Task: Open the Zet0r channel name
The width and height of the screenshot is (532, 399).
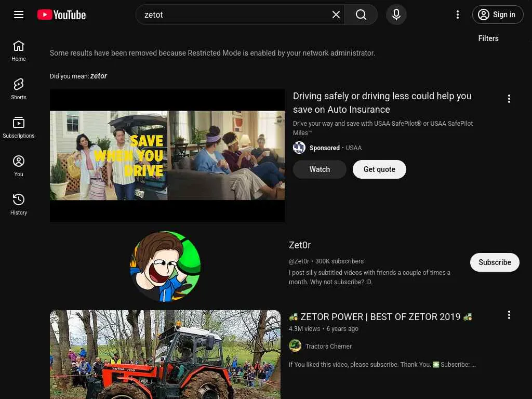Action: coord(300,245)
